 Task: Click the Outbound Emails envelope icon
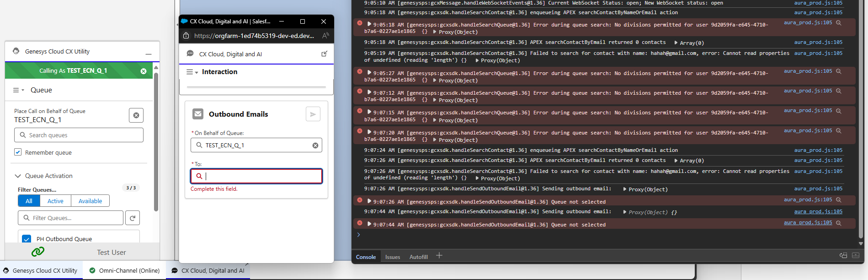point(198,114)
